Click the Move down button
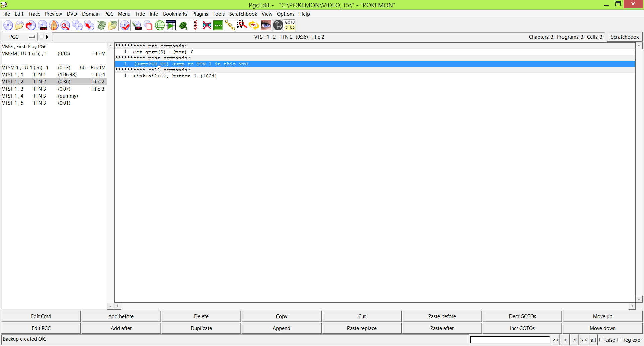The width and height of the screenshot is (644, 346). [x=603, y=328]
